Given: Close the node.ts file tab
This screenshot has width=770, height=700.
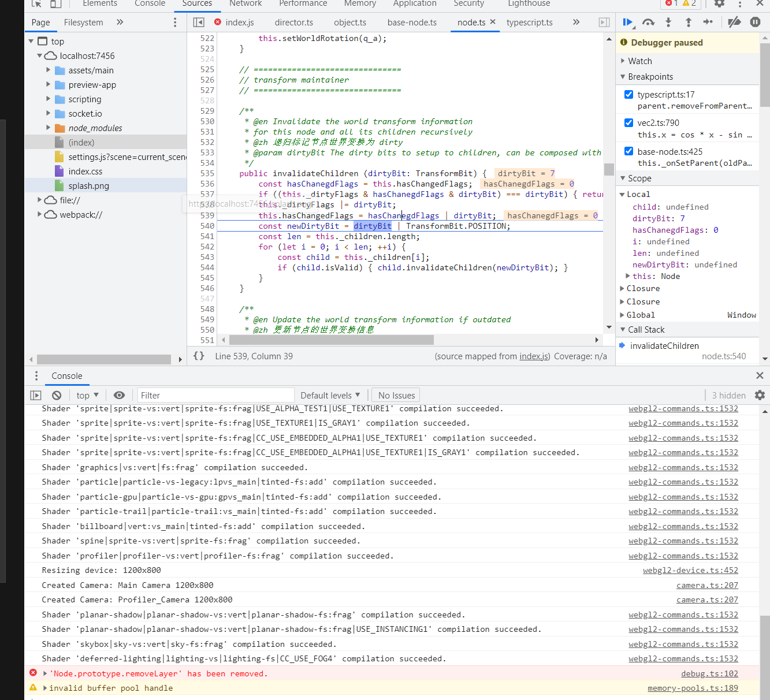Looking at the screenshot, I should (493, 21).
